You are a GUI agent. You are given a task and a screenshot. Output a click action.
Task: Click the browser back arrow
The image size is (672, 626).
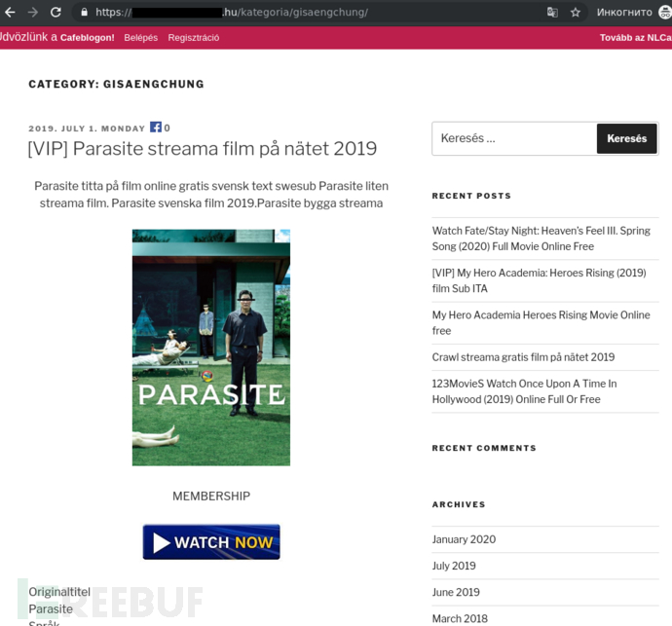tap(10, 12)
